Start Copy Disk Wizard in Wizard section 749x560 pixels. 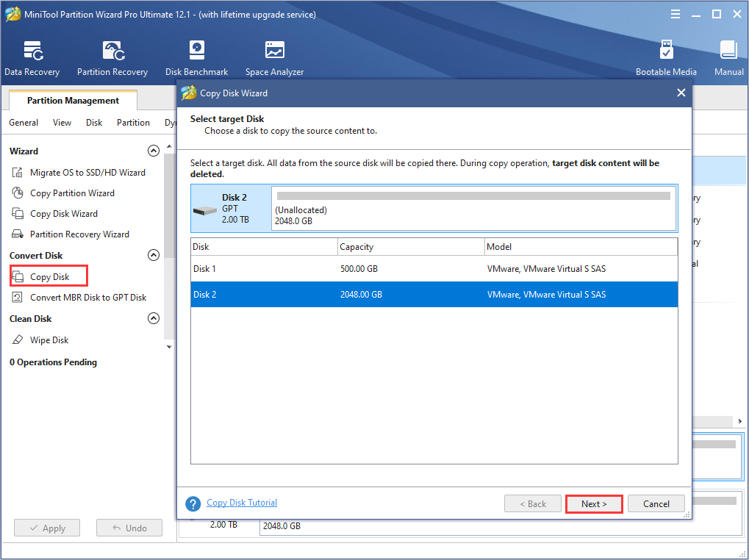[54, 213]
